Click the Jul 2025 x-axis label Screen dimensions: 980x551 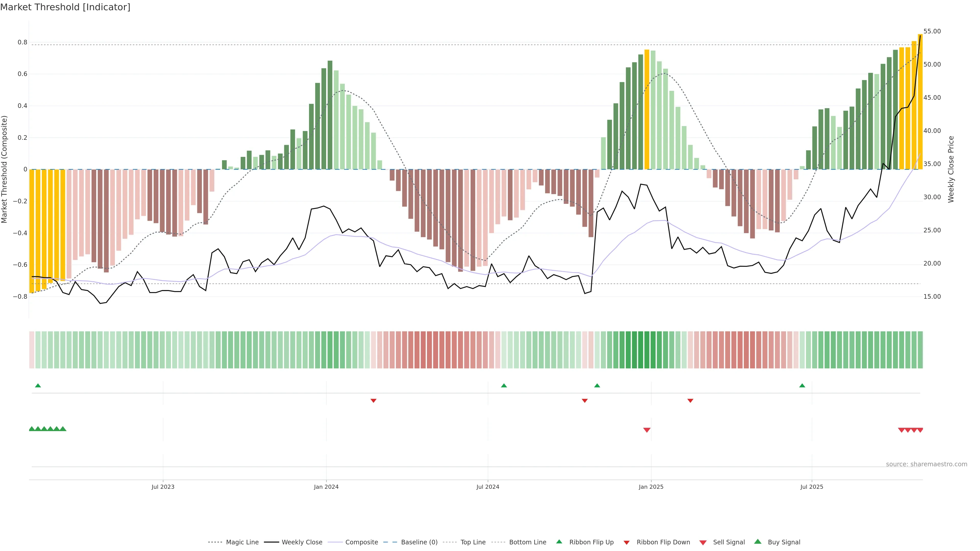[x=812, y=487]
